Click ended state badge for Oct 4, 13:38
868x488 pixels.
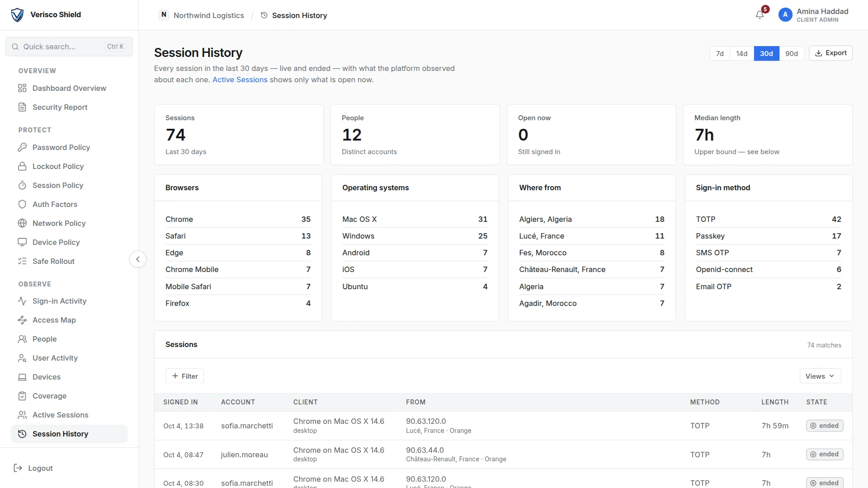pyautogui.click(x=825, y=426)
